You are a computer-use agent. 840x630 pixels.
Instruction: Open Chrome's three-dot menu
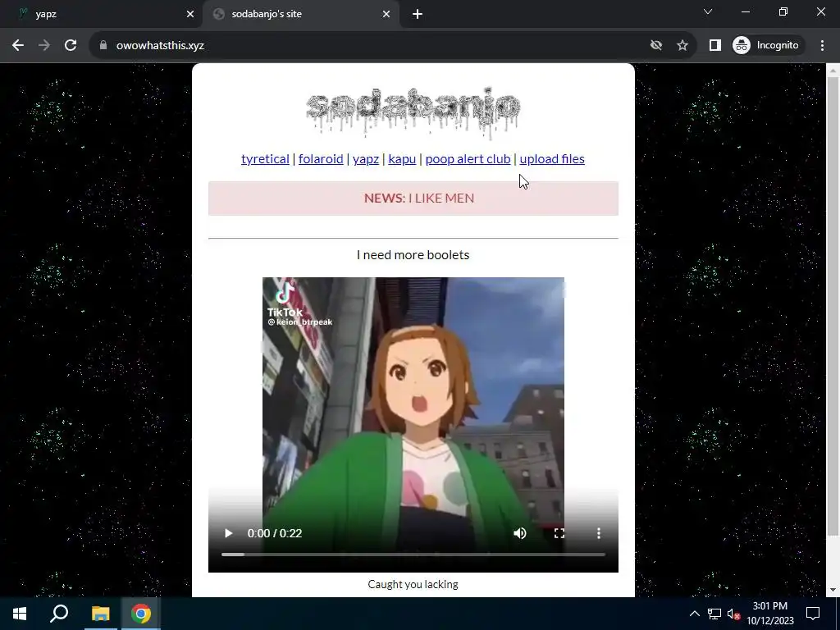(x=822, y=46)
